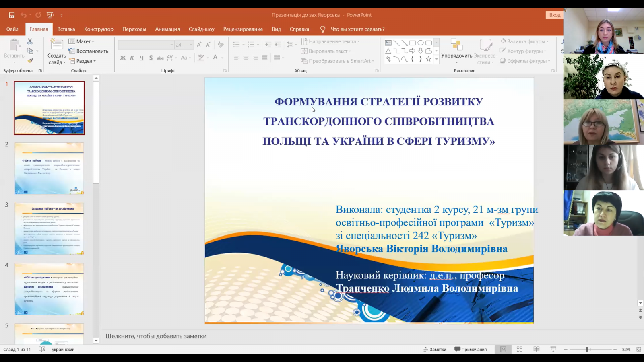The image size is (644, 362).
Task: Switch to Вставка tab
Action: tap(66, 29)
